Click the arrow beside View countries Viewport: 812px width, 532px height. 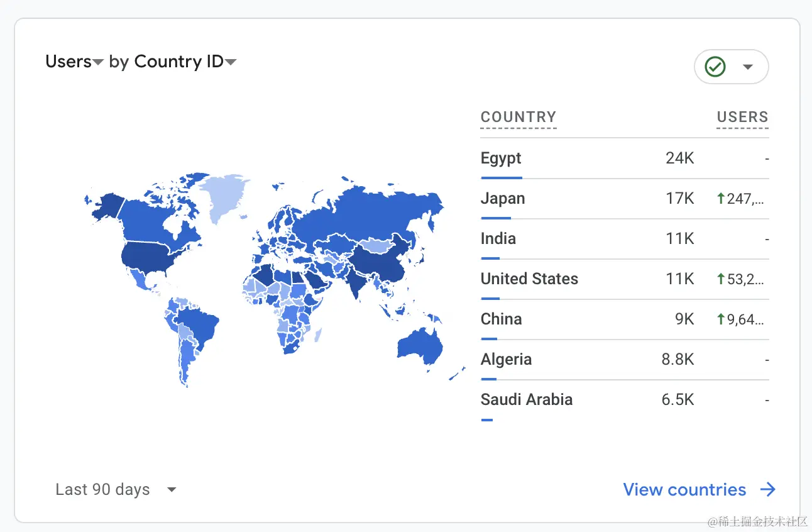pos(767,490)
